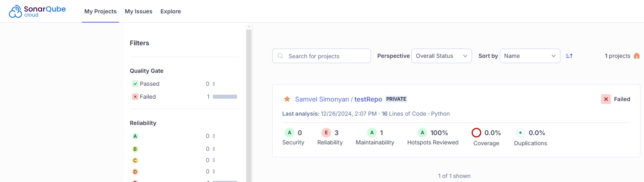Viewport: 644px width, 182px height.
Task: Open the Samvel Simonyan / testRepo project link
Action: [x=338, y=99]
